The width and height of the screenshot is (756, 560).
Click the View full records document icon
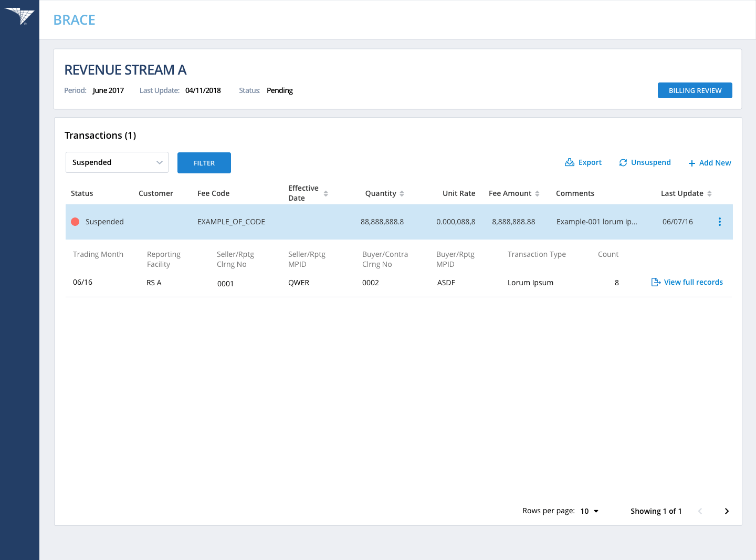(656, 282)
